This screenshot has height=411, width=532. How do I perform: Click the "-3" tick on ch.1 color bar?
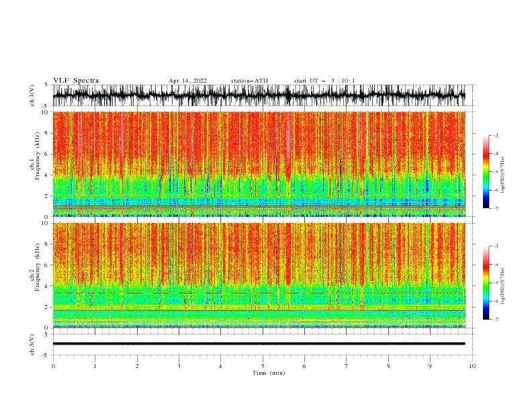496,135
